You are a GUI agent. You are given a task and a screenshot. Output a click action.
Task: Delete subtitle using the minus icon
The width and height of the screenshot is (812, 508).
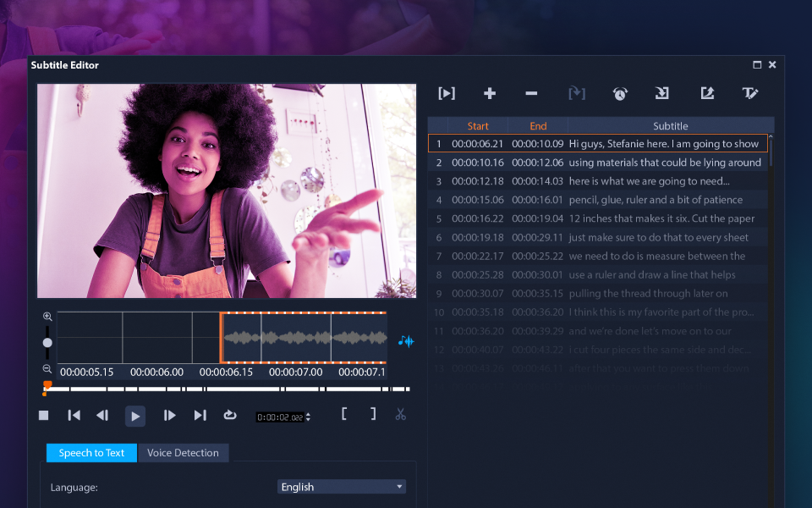(531, 93)
